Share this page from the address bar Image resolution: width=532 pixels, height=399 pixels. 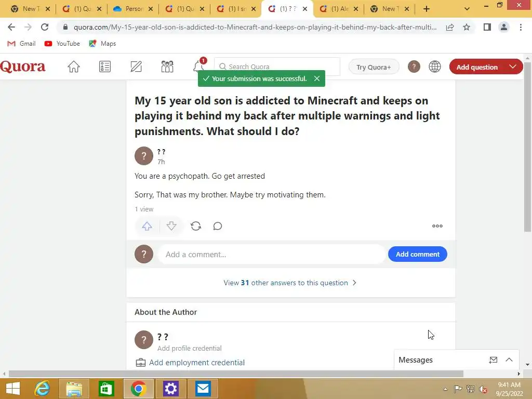click(450, 27)
